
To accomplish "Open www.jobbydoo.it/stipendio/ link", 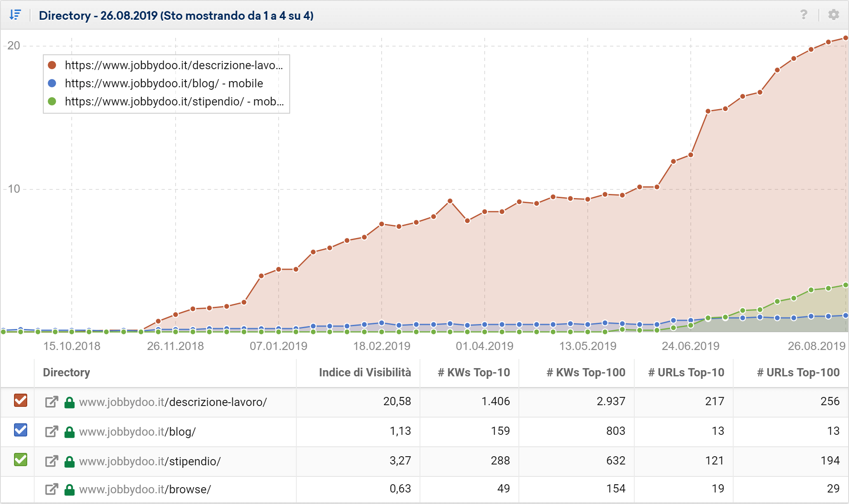I will [150, 461].
